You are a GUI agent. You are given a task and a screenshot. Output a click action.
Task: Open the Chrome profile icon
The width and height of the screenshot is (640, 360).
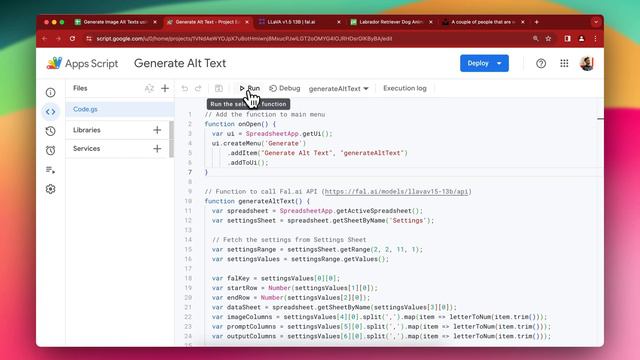pos(582,38)
